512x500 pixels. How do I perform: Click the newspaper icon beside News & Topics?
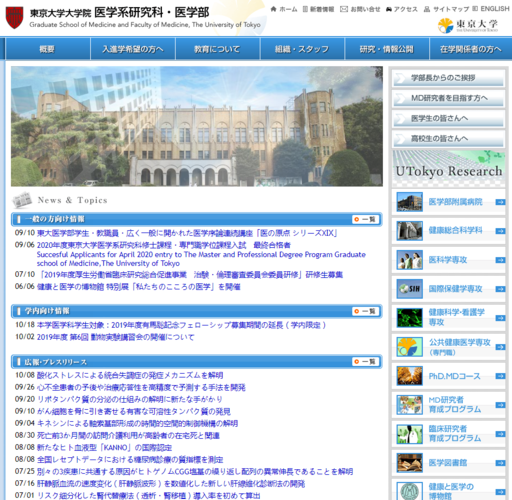click(22, 200)
